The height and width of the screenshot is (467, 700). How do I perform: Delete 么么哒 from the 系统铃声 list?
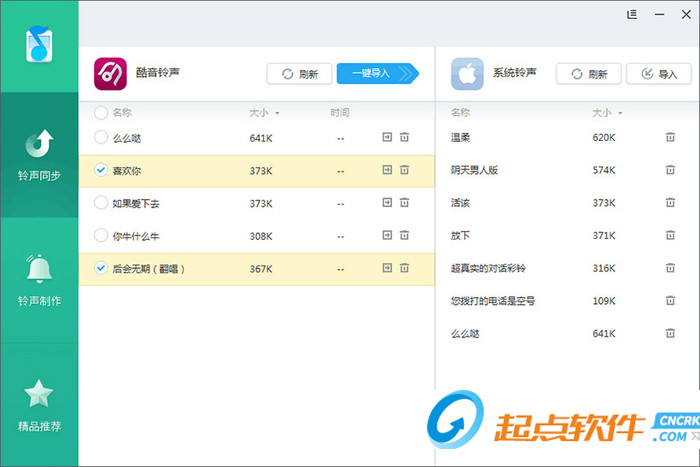coord(670,333)
